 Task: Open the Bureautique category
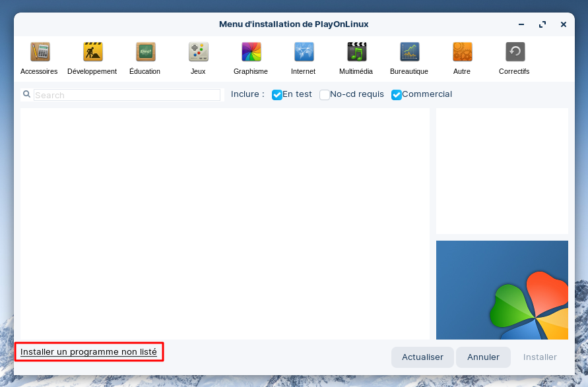pos(409,59)
